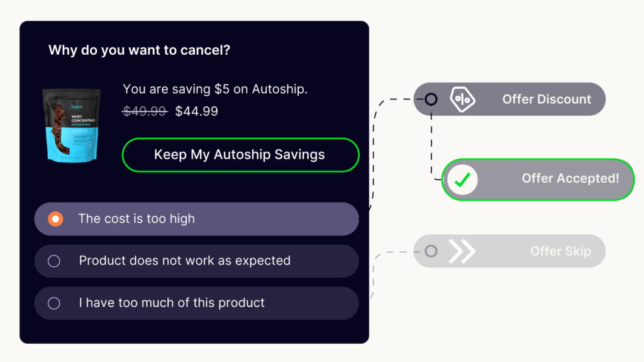
Task: Click the Offer Skip pill
Action: coord(509,251)
